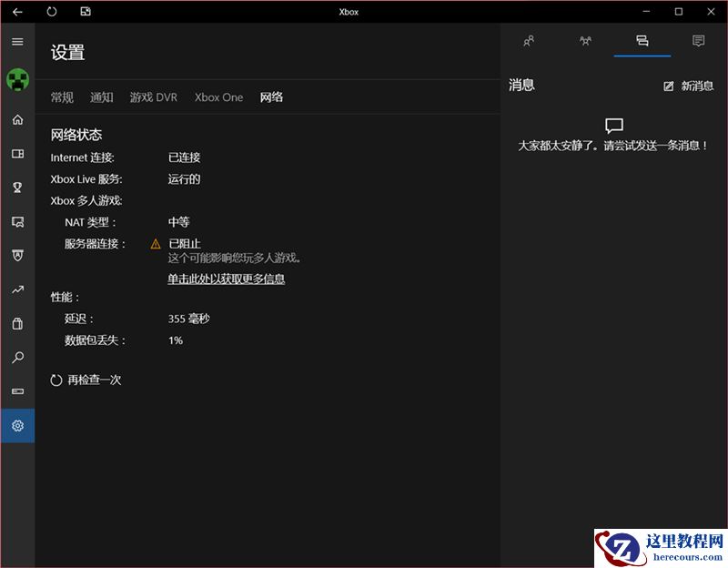
Task: Open the Xbox One settings tab
Action: point(218,96)
